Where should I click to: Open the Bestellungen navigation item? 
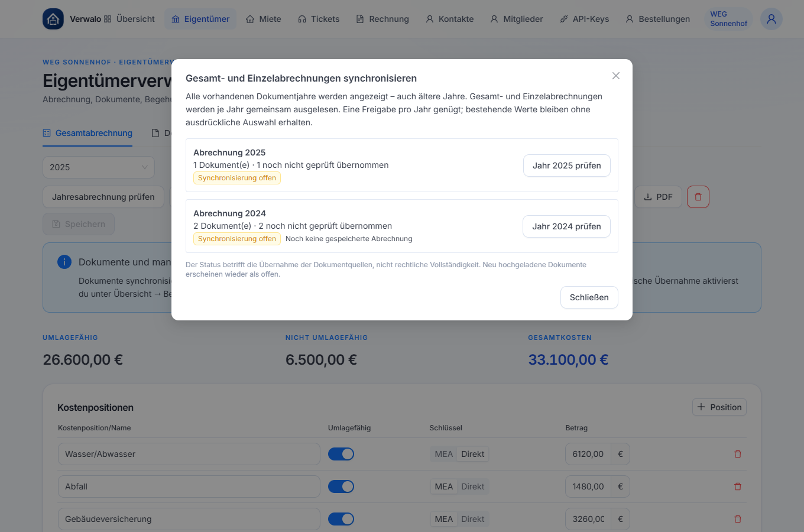point(658,19)
